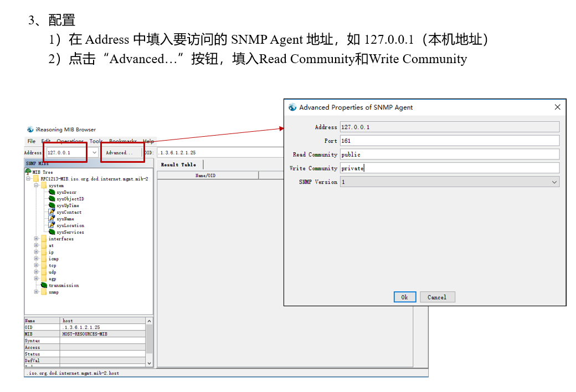Image resolution: width=576 pixels, height=392 pixels.
Task: Collapse the RFC1213-MIB tree node
Action: pyautogui.click(x=28, y=178)
